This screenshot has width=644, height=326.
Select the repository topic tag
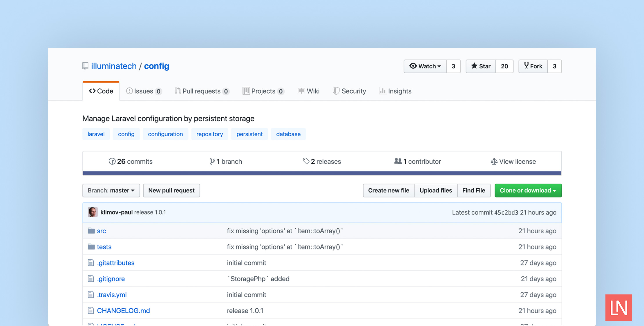(210, 134)
